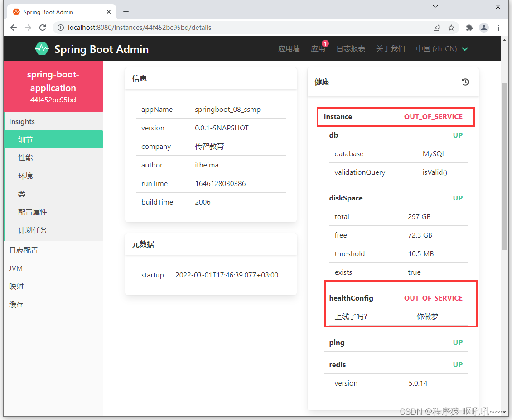Open 关于我们 in the top navigation
This screenshot has width=512, height=420.
click(x=391, y=48)
